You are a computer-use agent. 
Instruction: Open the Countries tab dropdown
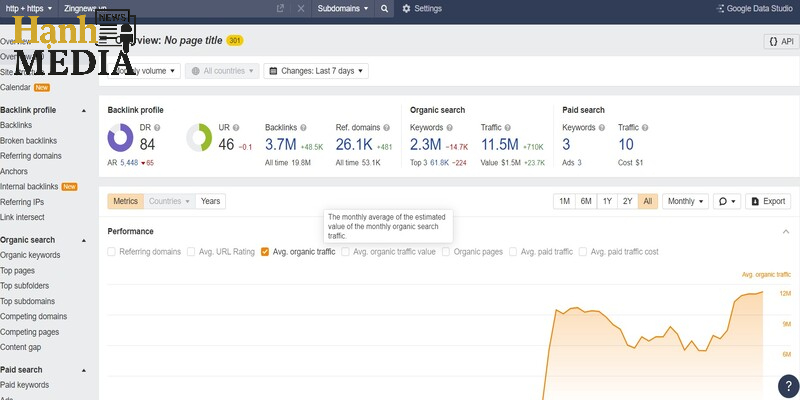pyautogui.click(x=169, y=201)
